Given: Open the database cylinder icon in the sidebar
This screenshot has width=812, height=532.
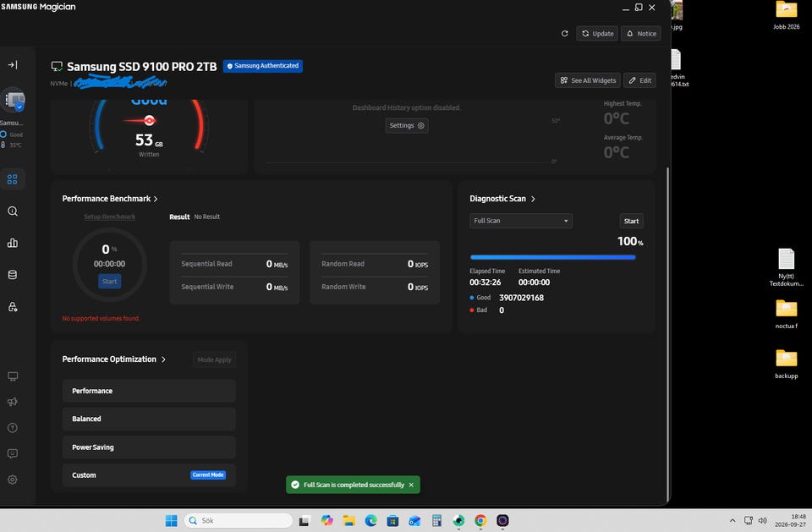Looking at the screenshot, I should (13, 275).
